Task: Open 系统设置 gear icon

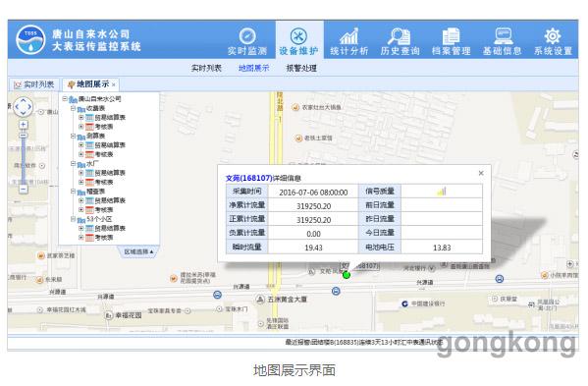Action: (553, 36)
